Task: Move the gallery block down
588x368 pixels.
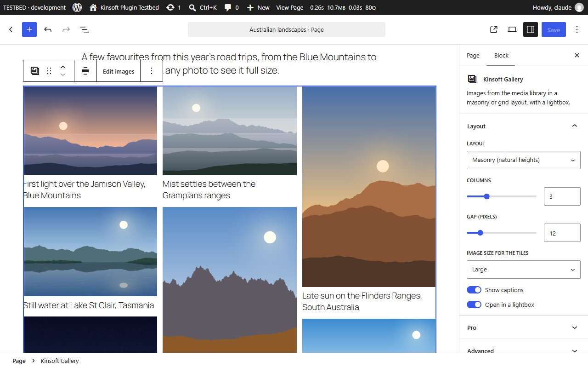Action: [63, 75]
